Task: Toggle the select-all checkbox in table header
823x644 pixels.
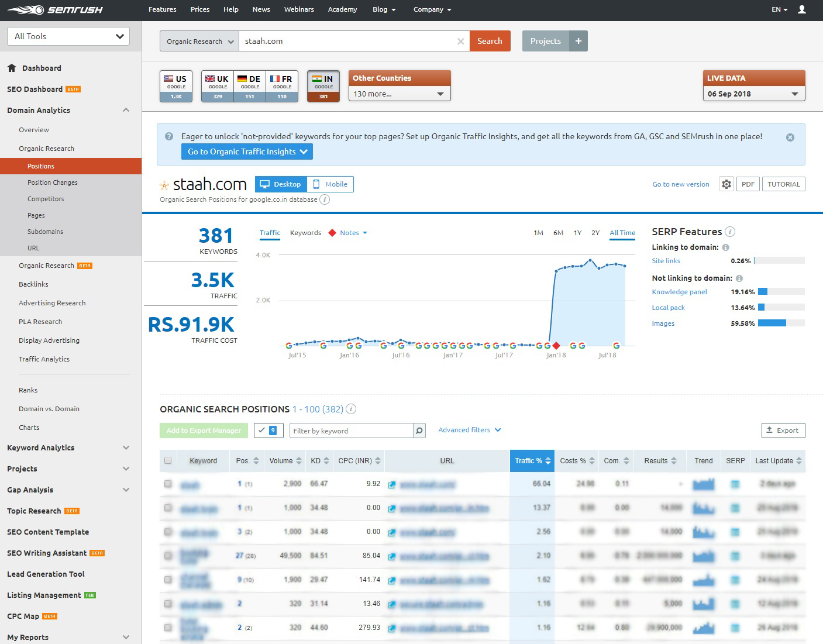Action: point(168,461)
